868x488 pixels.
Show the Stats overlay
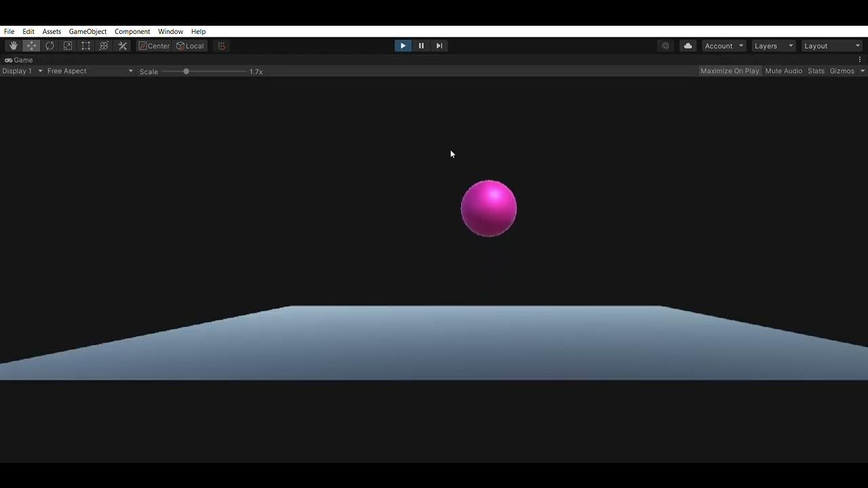pos(816,71)
